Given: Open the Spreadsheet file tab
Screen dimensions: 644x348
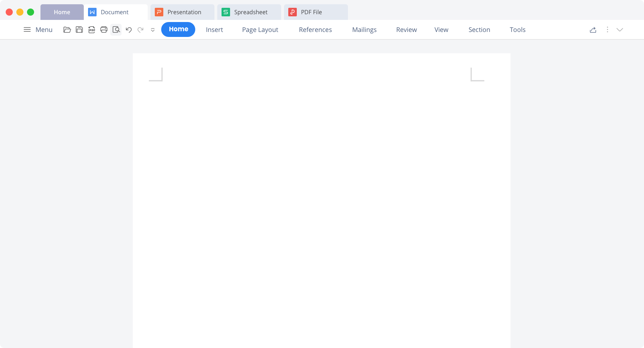Looking at the screenshot, I should click(249, 12).
